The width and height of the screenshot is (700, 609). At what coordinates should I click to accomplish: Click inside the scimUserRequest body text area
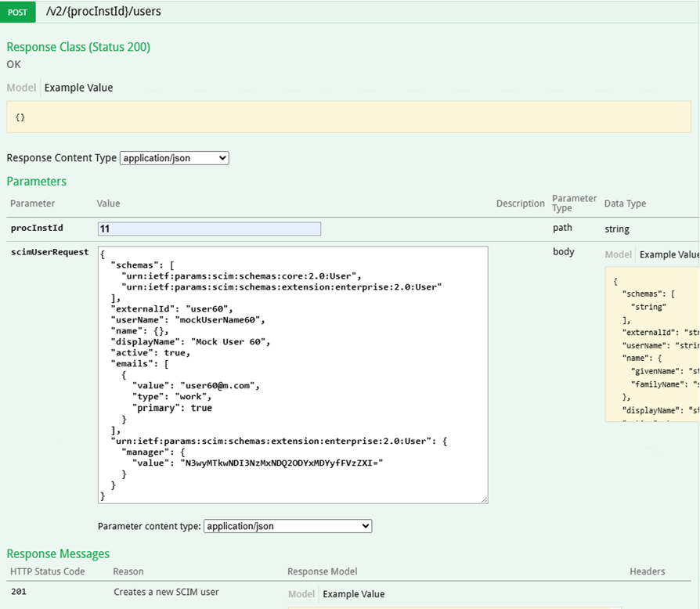coord(292,374)
